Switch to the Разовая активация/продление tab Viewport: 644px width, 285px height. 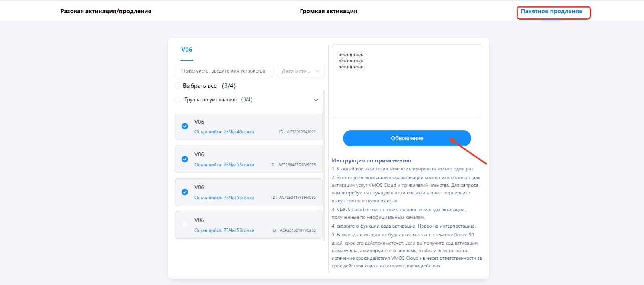click(106, 11)
